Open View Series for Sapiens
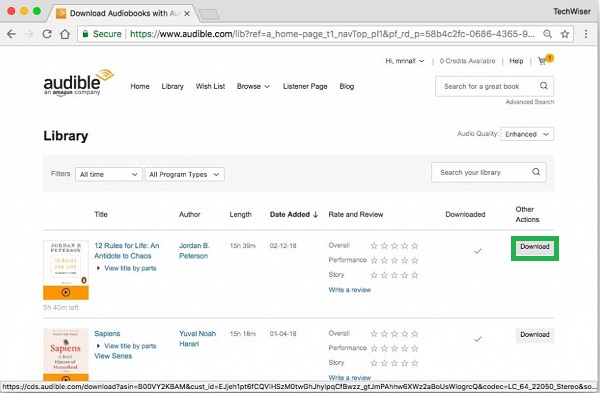The image size is (600, 393). click(113, 356)
